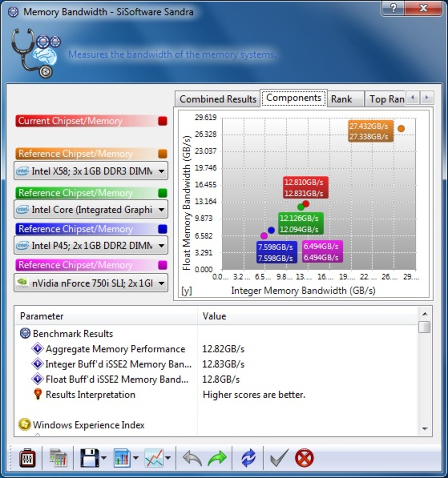This screenshot has width=448, height=478.
Task: Open the bar chart icon dropdown arrow
Action: [136, 458]
